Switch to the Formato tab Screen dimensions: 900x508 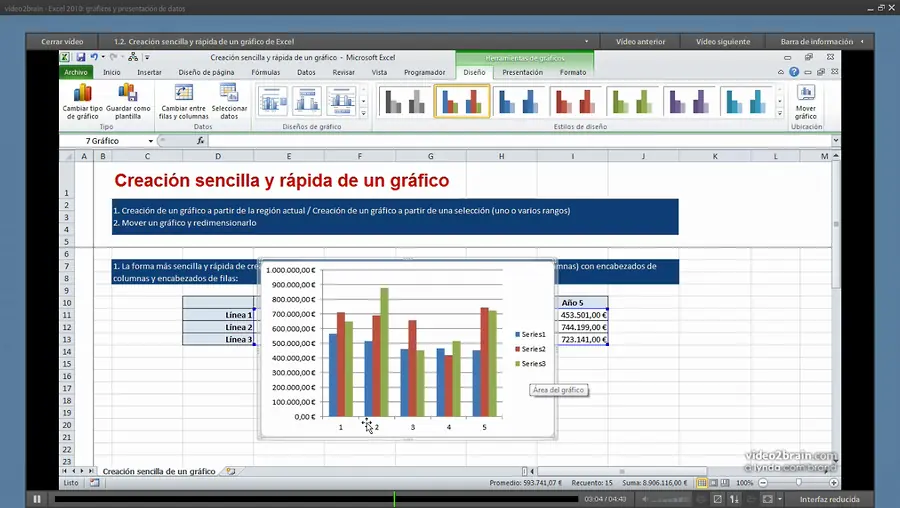(x=573, y=72)
